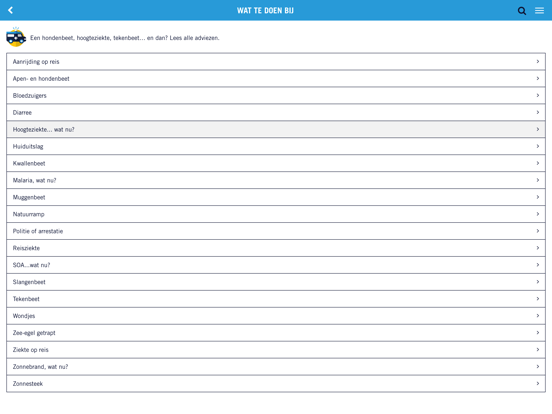Select 'Ziekte op reis' row
The image size is (552, 414).
point(276,350)
